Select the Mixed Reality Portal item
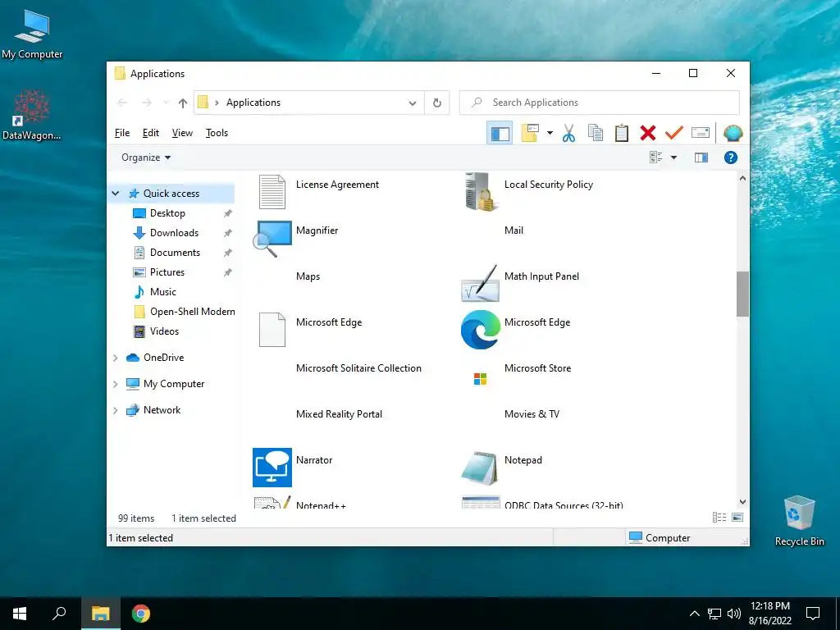Image resolution: width=840 pixels, height=630 pixels. click(x=339, y=414)
